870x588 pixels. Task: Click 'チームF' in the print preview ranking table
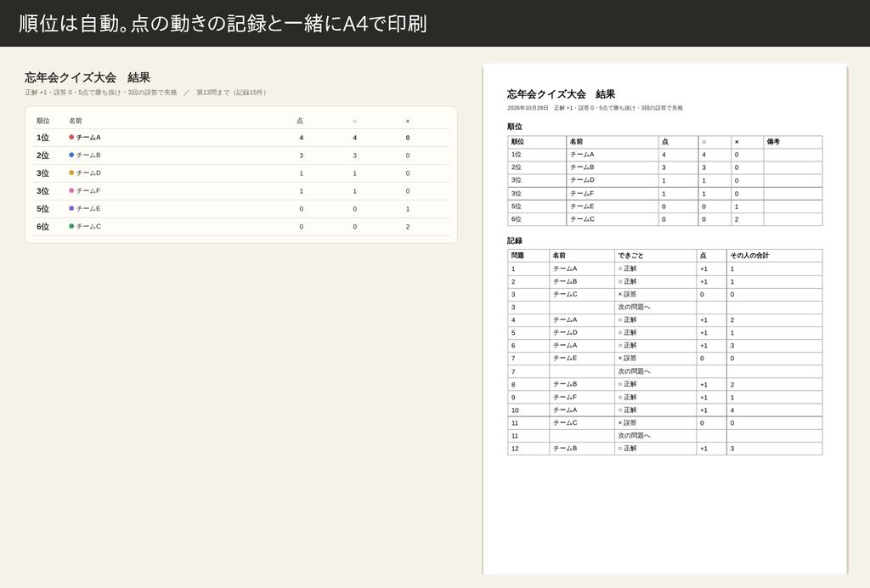pyautogui.click(x=583, y=193)
